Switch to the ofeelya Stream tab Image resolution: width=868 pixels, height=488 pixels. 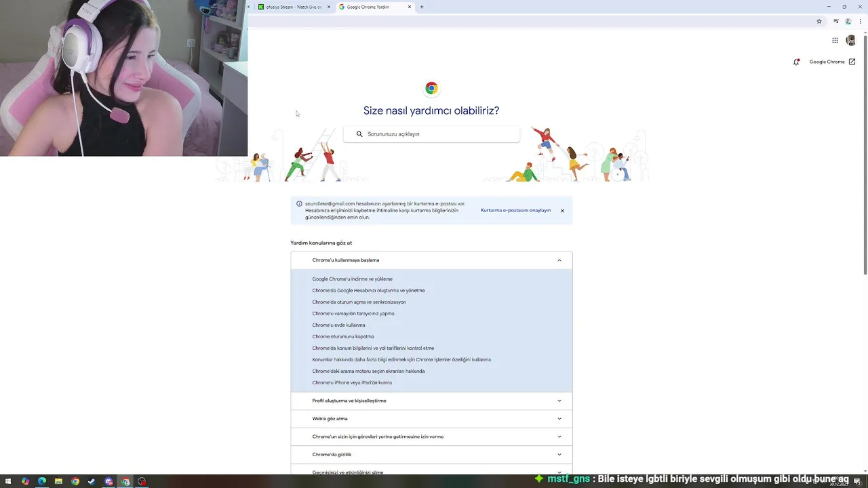click(294, 7)
